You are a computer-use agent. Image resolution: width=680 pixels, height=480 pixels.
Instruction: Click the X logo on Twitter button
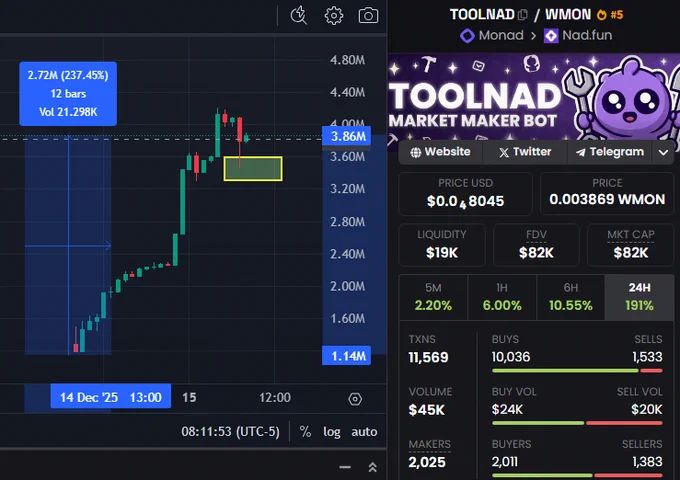[503, 152]
